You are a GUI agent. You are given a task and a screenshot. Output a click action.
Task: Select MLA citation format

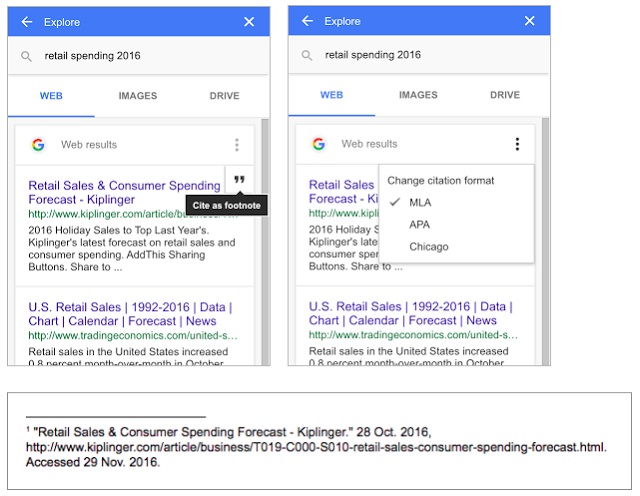tap(421, 203)
